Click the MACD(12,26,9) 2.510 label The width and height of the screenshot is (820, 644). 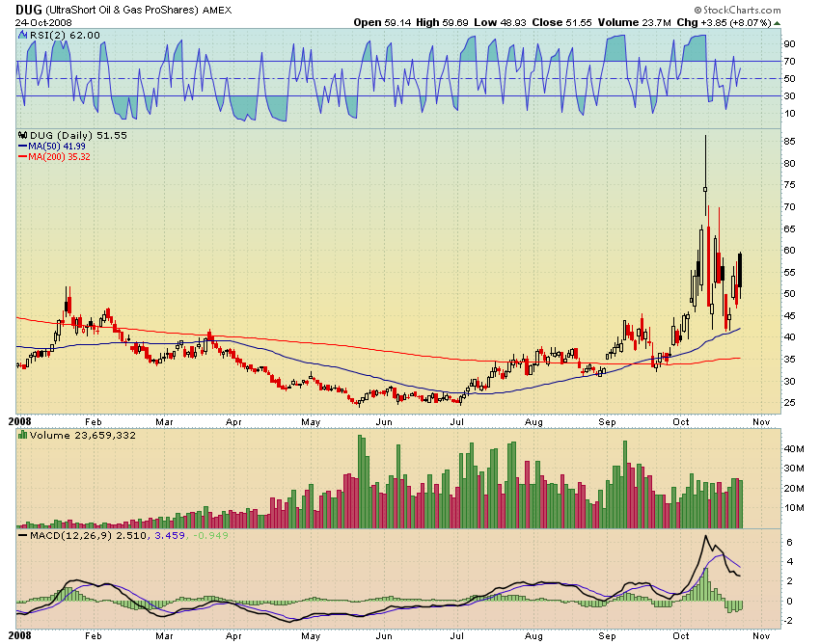[x=88, y=536]
